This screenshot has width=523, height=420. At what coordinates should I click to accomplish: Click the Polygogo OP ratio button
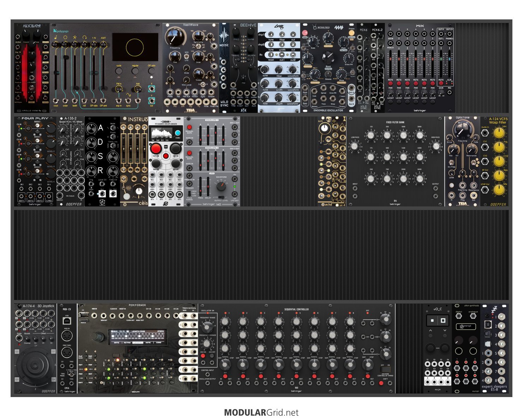pyautogui.click(x=151, y=71)
